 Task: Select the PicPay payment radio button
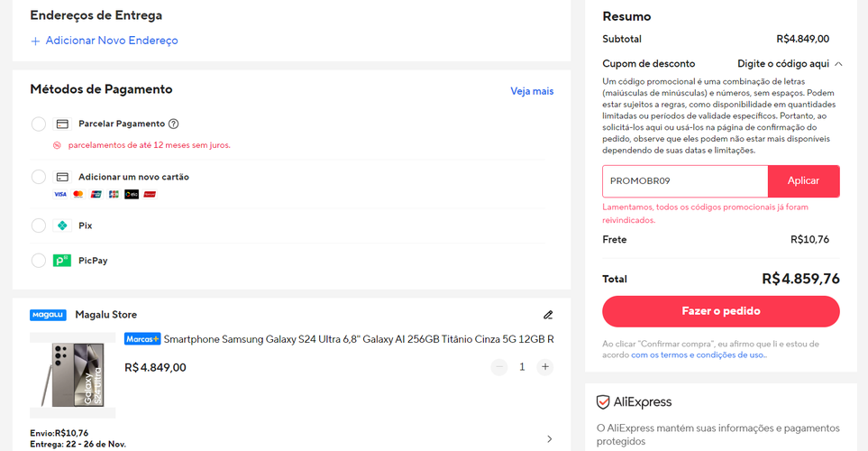[x=39, y=261]
